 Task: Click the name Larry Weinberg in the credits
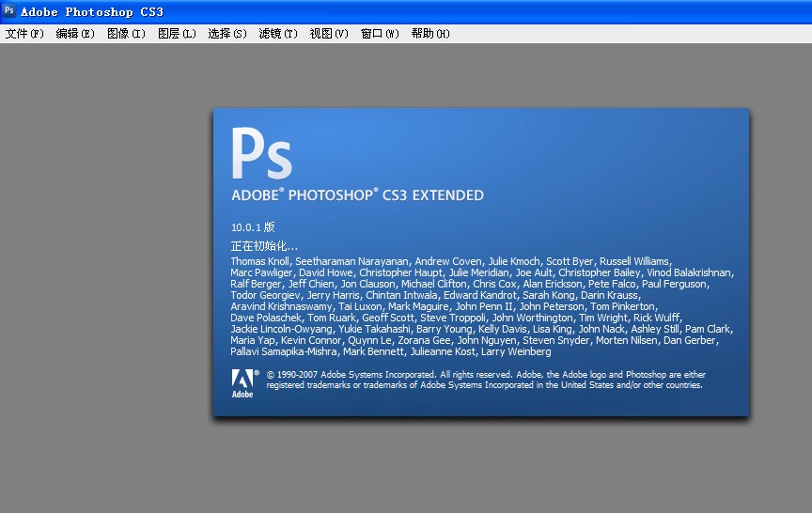point(516,352)
